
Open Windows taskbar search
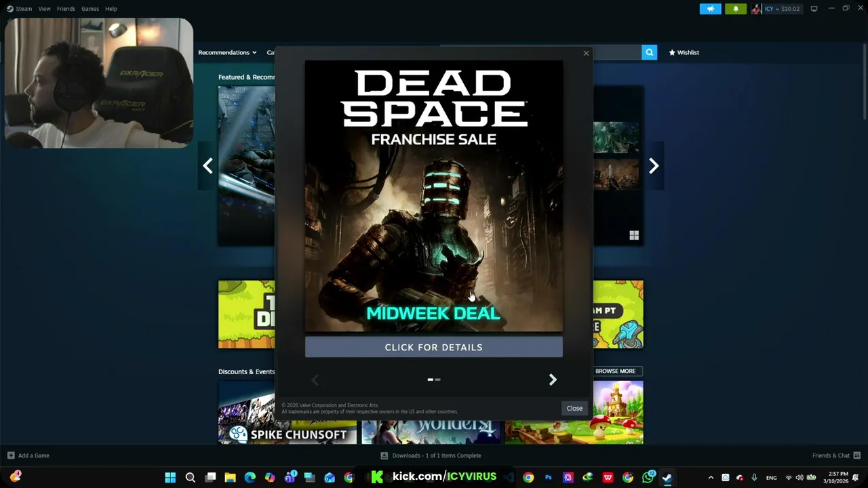point(191,477)
